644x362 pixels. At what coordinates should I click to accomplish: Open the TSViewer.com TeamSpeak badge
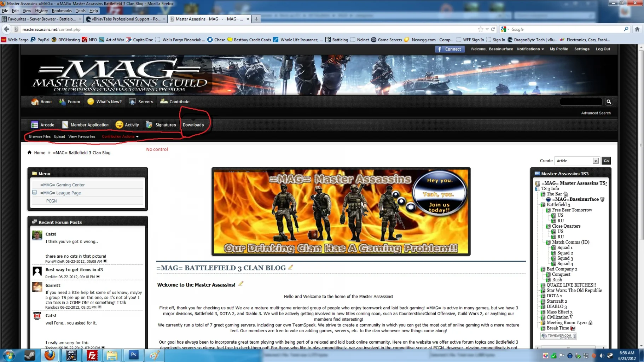tap(558, 336)
